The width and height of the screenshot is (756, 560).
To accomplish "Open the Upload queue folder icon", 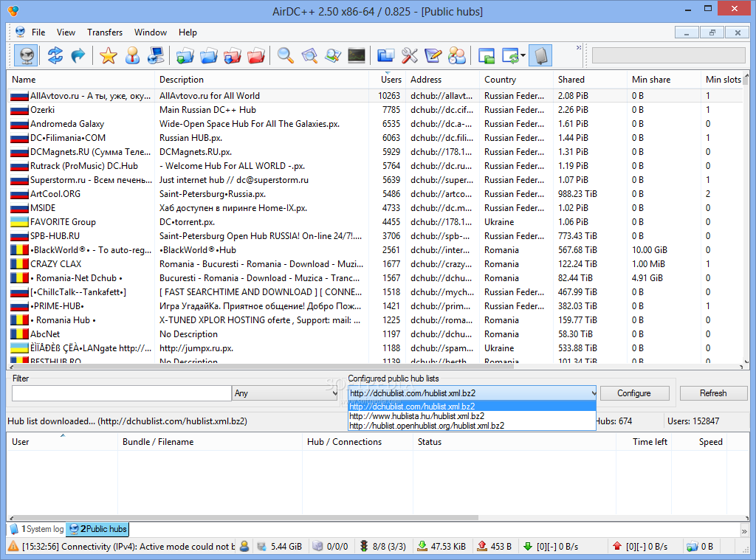I will pos(233,55).
